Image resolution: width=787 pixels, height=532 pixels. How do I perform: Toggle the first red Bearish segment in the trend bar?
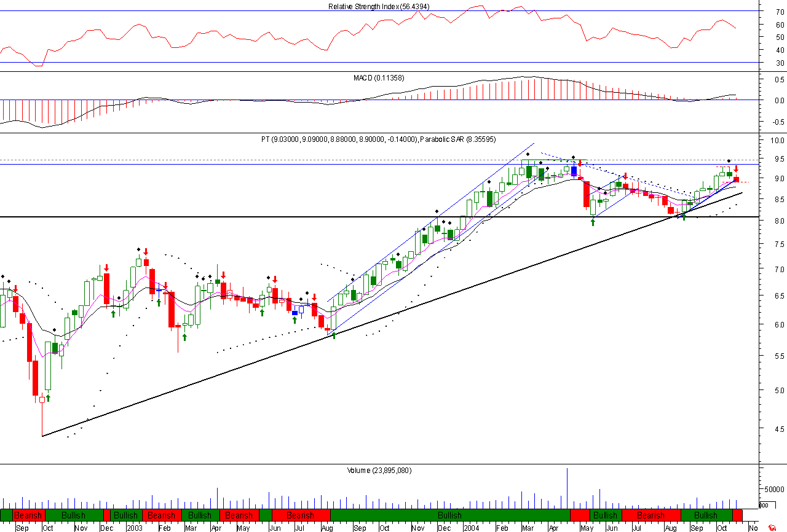point(28,516)
